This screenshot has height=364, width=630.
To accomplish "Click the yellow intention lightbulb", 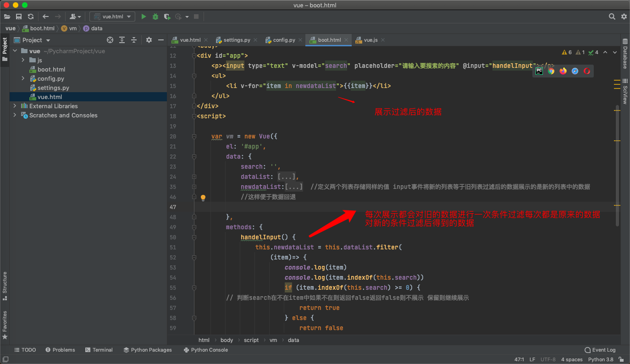I will coord(203,198).
